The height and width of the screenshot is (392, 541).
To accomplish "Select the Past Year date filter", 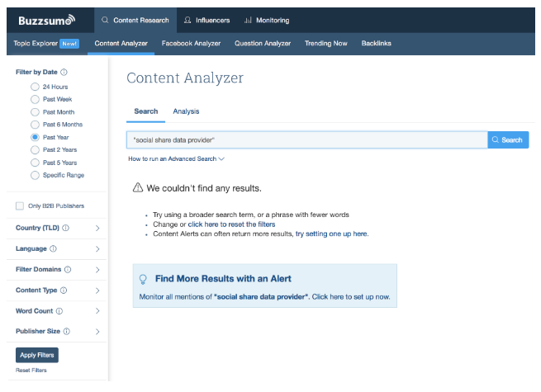I will point(35,137).
